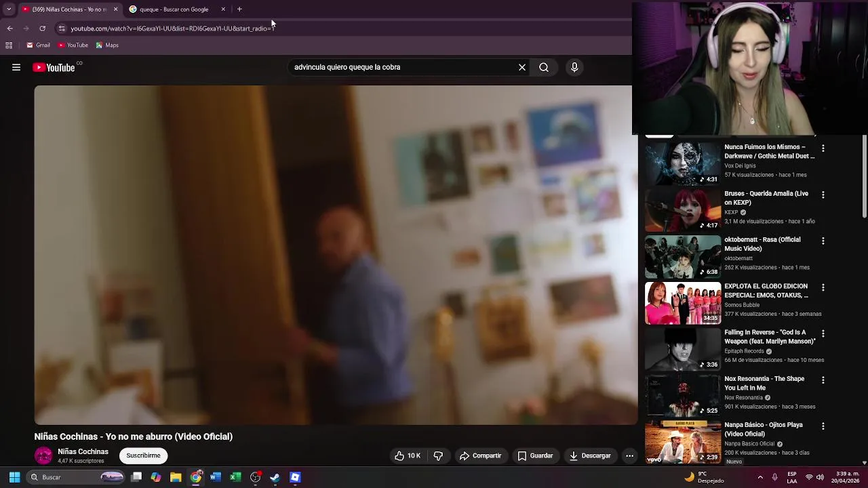Image resolution: width=868 pixels, height=488 pixels.
Task: Open Steam from the taskbar
Action: pos(275,477)
